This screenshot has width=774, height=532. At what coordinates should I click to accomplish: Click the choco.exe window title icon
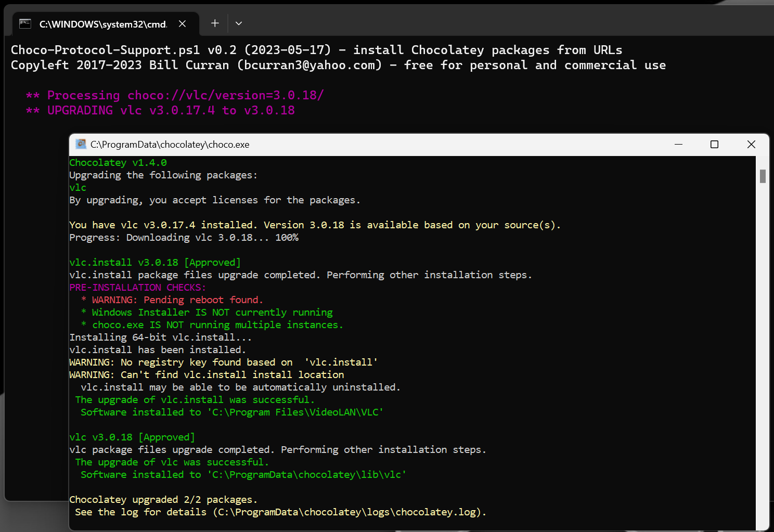[x=81, y=144]
